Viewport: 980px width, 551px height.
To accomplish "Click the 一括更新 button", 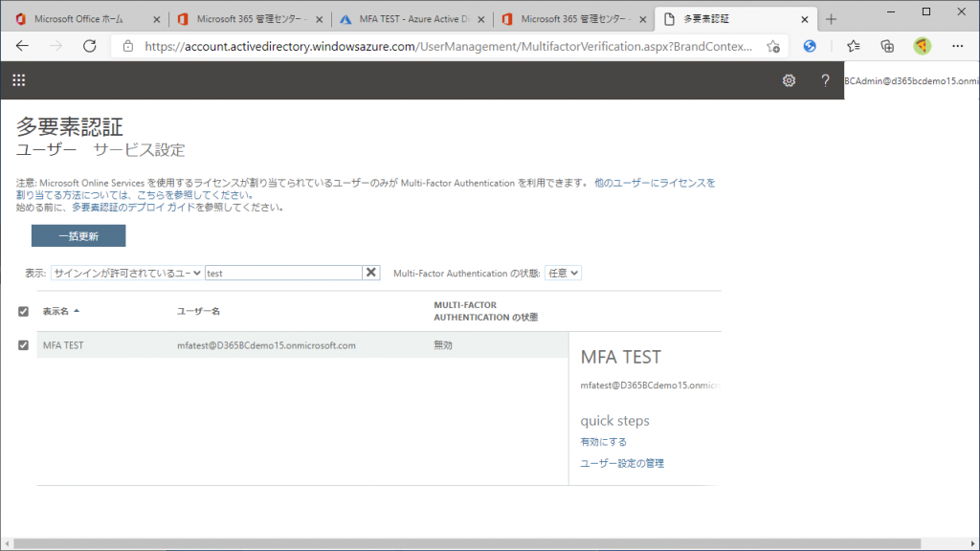I will [x=78, y=235].
